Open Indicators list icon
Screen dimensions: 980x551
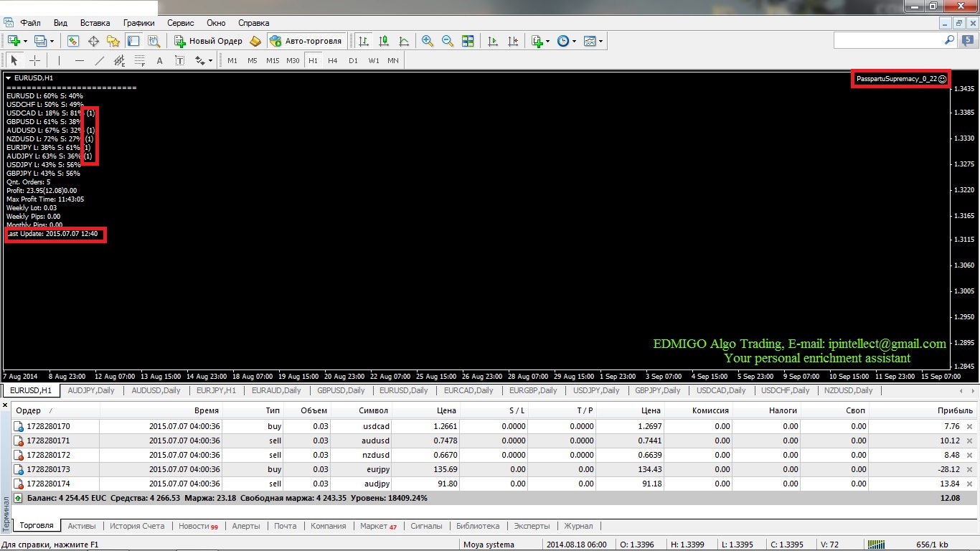(537, 41)
